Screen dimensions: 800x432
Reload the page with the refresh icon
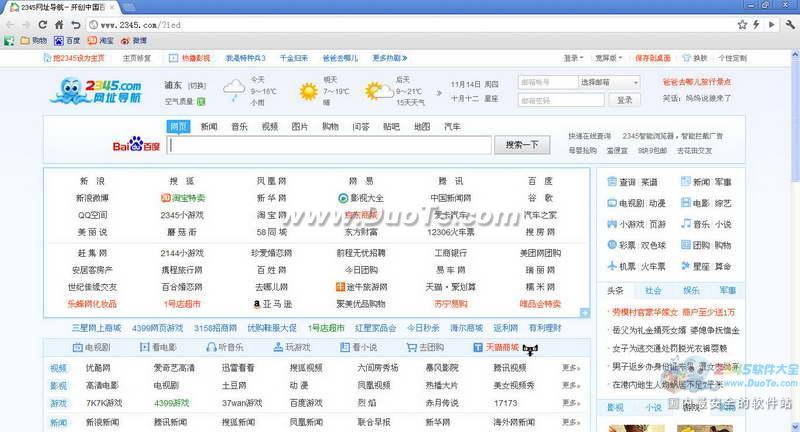pos(43,24)
